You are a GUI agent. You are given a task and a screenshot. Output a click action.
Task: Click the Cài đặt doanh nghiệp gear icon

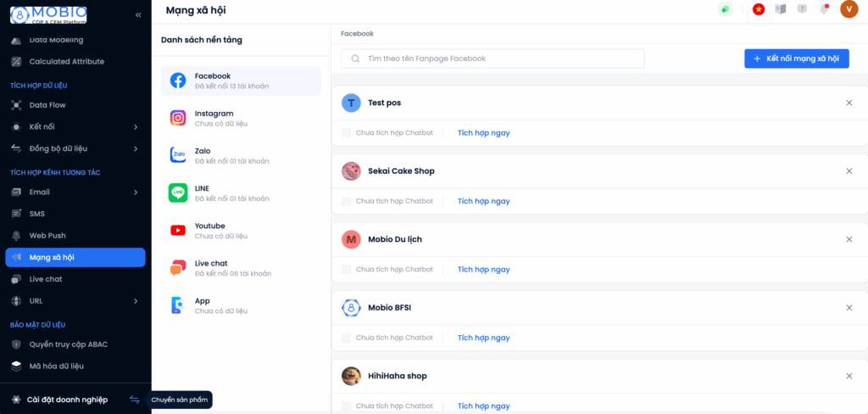tap(15, 400)
